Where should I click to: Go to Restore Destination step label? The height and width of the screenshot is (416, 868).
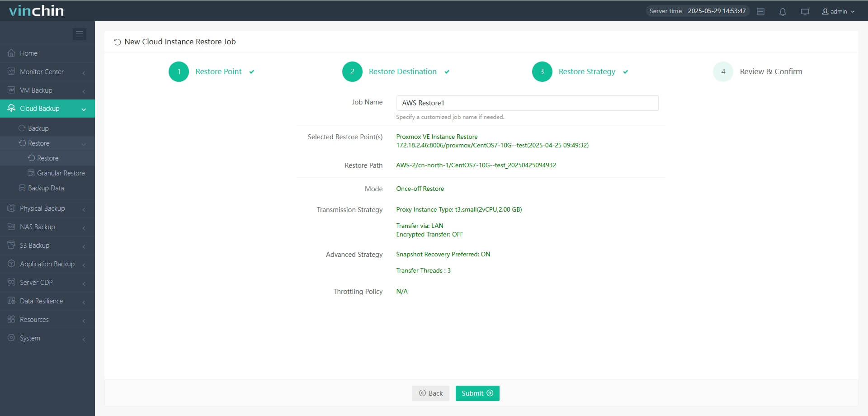(403, 71)
